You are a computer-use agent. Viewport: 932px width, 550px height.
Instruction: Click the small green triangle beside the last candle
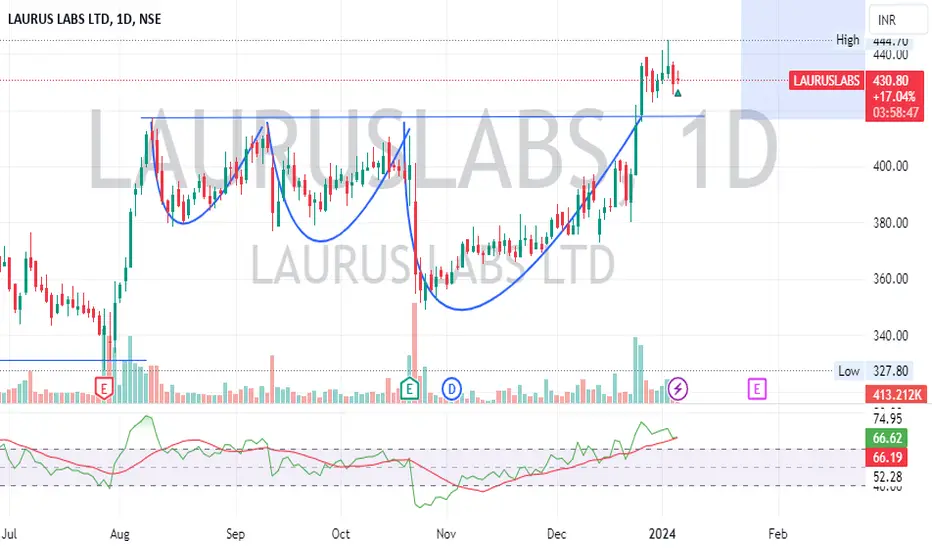click(678, 93)
